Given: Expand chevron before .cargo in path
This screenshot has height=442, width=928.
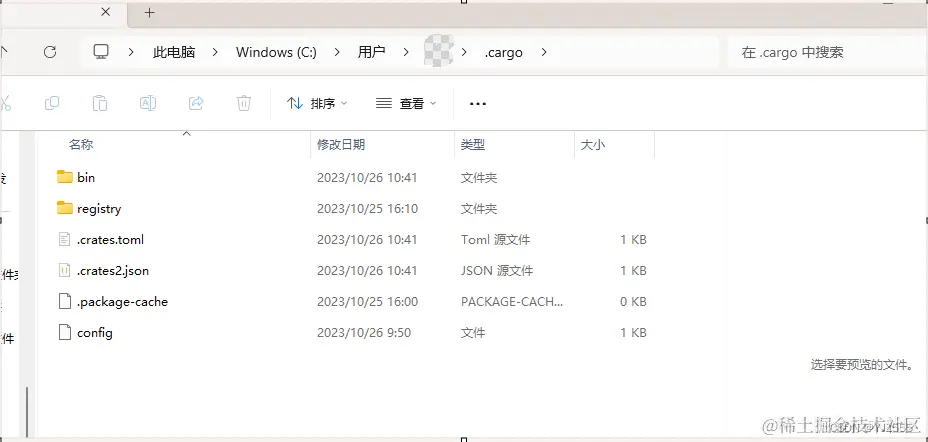Looking at the screenshot, I should click(x=465, y=52).
